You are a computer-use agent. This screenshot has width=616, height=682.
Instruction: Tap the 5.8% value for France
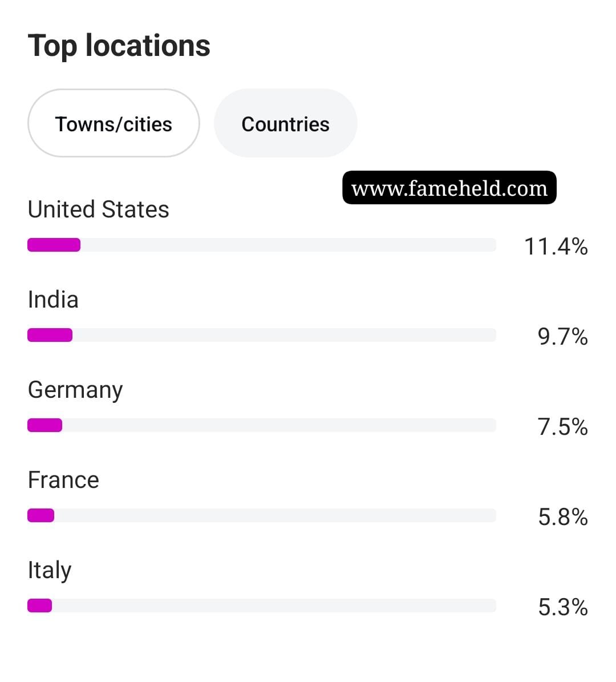pos(562,517)
